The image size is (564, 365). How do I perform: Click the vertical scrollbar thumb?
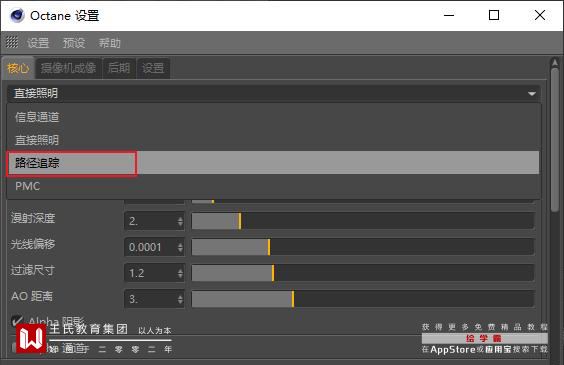tap(555, 140)
